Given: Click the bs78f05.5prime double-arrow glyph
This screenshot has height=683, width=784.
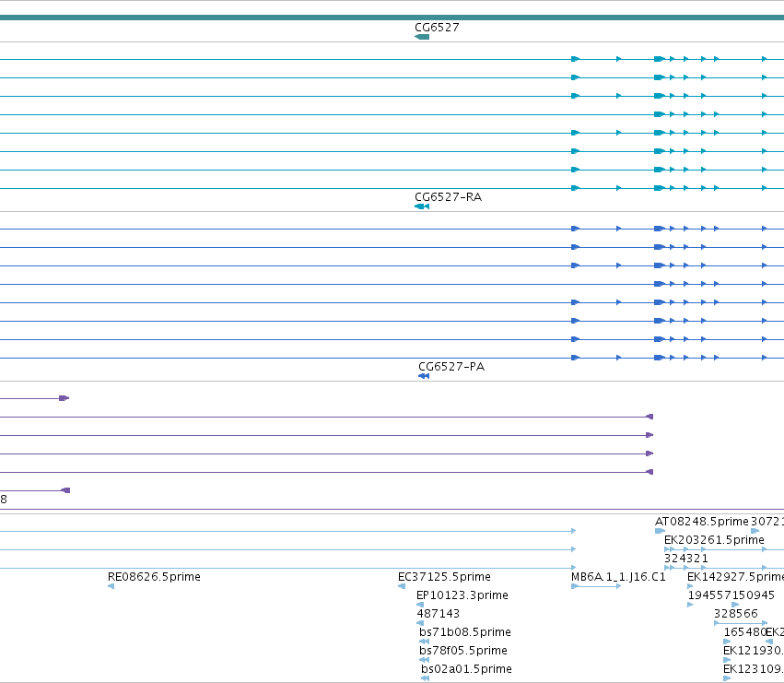Looking at the screenshot, I should point(425,661).
